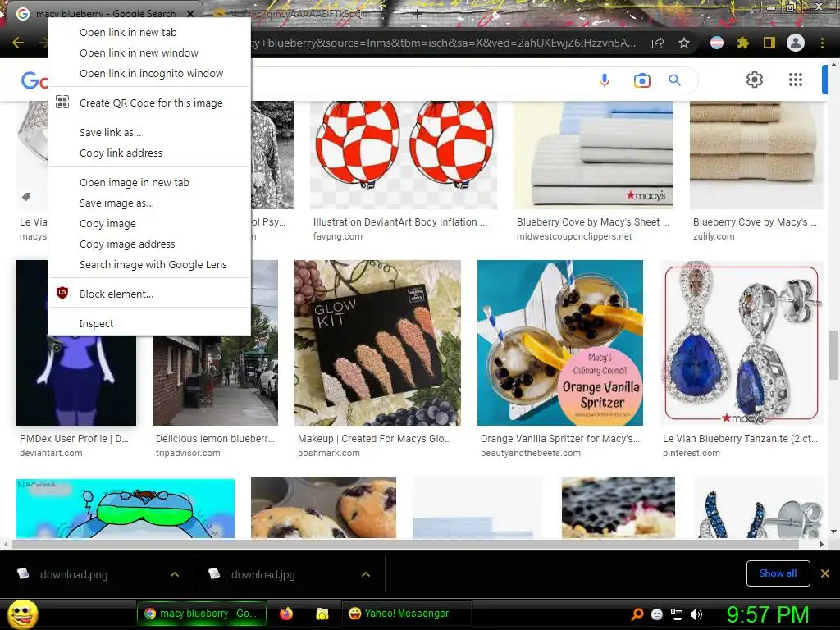The image size is (840, 630).
Task: Expand options for download.png
Action: [x=175, y=574]
